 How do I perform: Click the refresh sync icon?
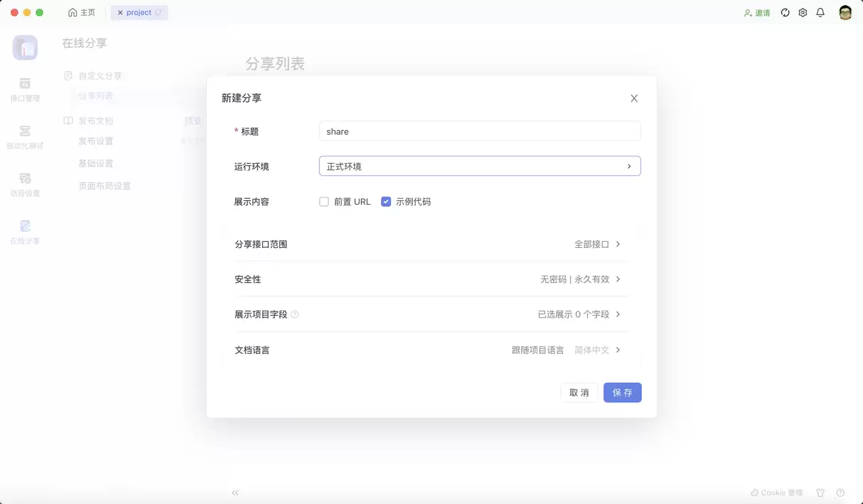coord(785,13)
